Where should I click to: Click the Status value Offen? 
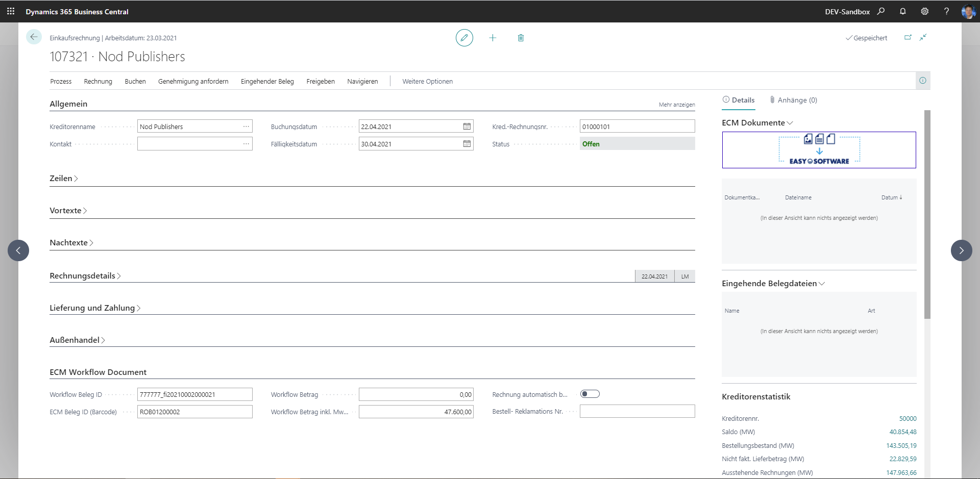(637, 144)
